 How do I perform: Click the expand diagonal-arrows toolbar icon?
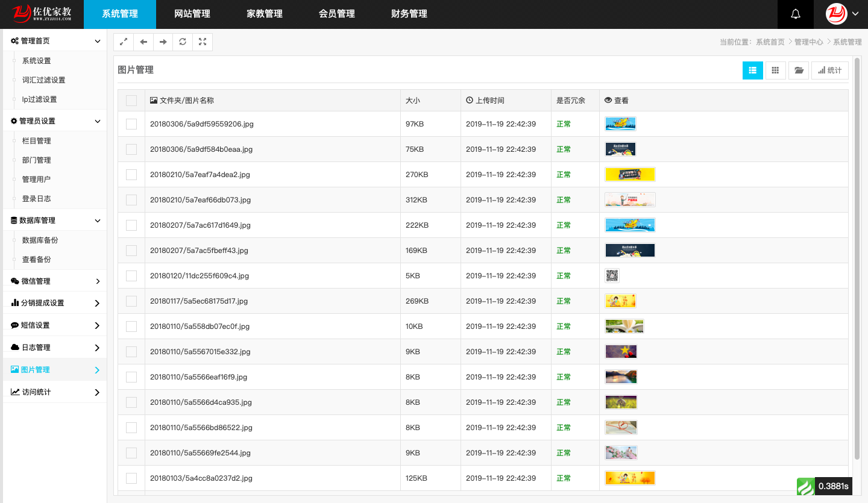[124, 42]
